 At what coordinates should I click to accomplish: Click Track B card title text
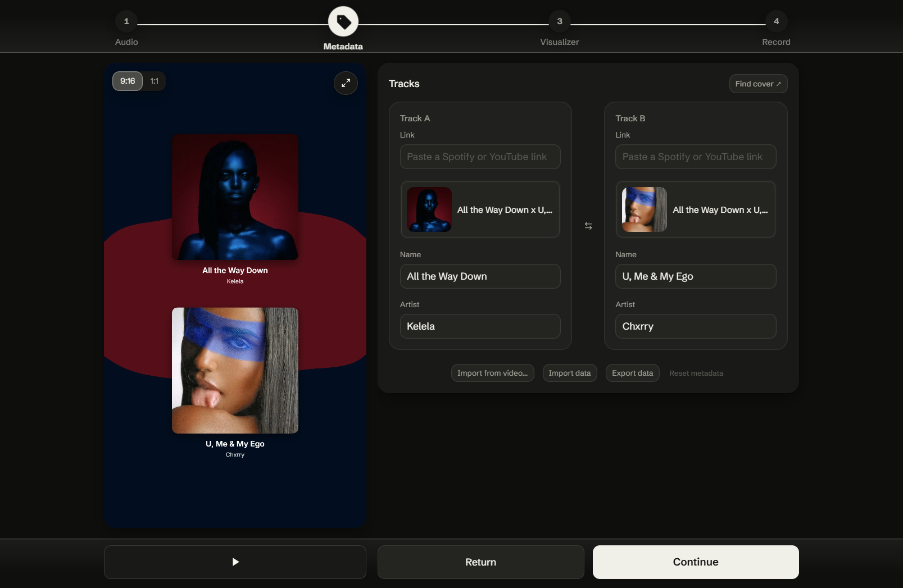(720, 210)
